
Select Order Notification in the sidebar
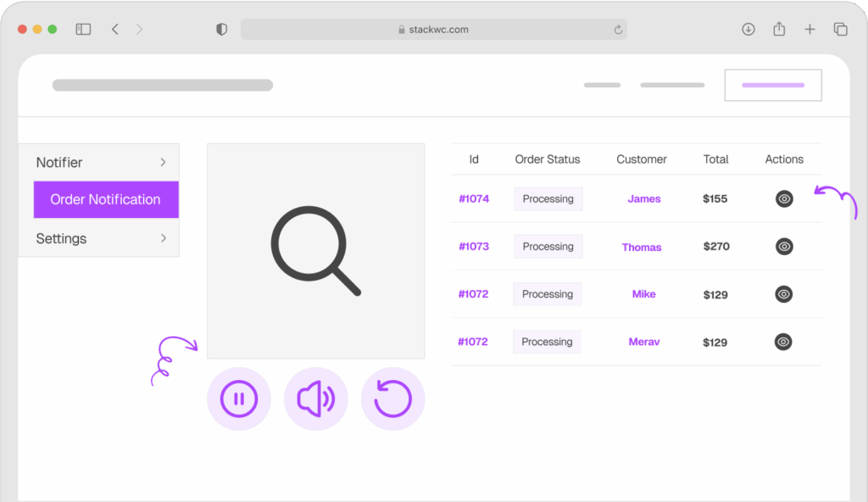[105, 199]
